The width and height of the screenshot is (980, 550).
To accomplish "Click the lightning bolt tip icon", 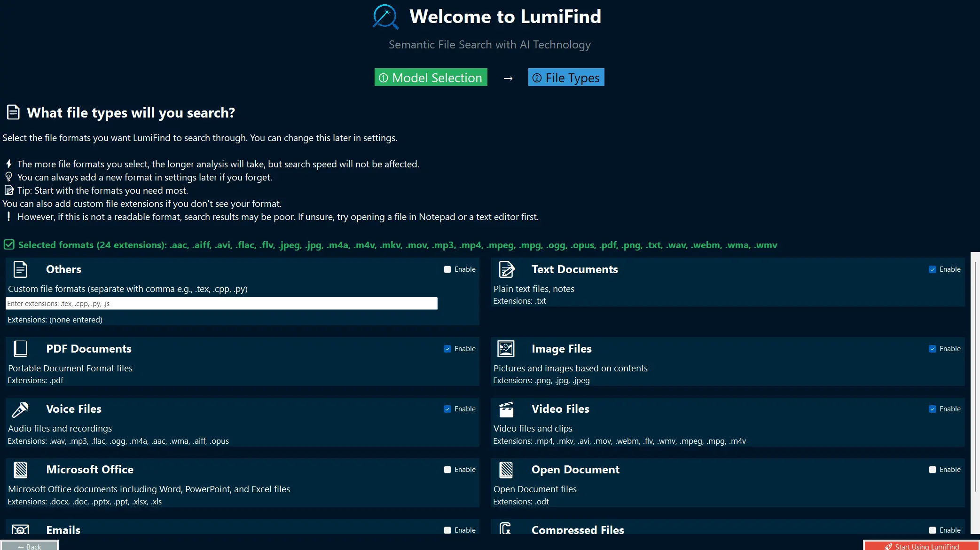I will (x=8, y=164).
